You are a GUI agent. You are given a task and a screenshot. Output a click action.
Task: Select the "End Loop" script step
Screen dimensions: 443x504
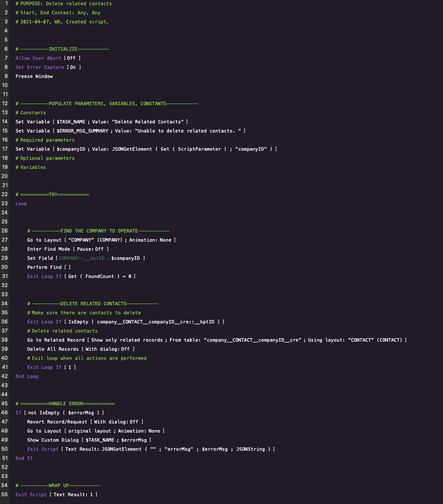(x=27, y=376)
